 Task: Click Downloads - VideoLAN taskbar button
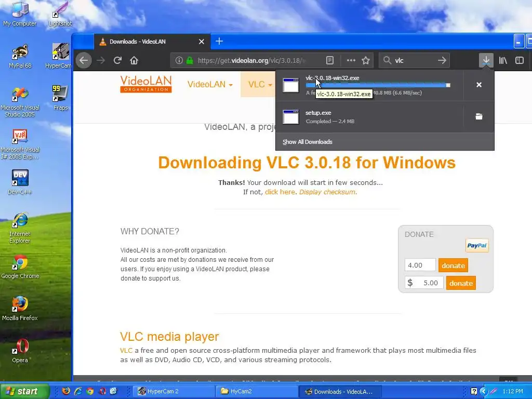click(340, 391)
